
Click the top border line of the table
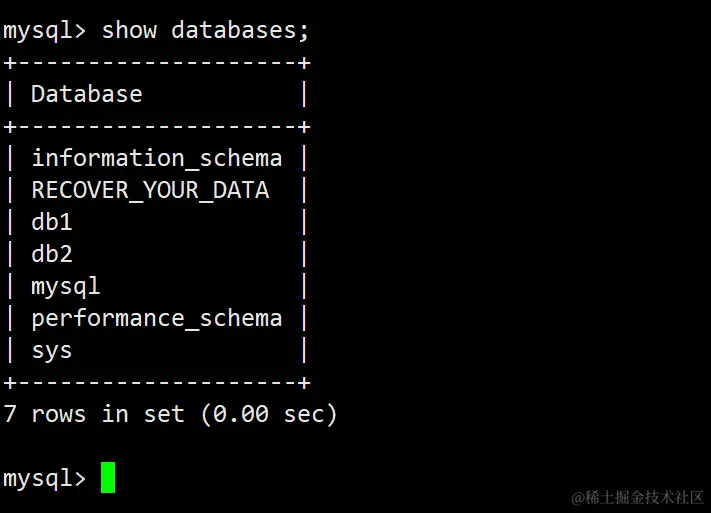click(157, 62)
